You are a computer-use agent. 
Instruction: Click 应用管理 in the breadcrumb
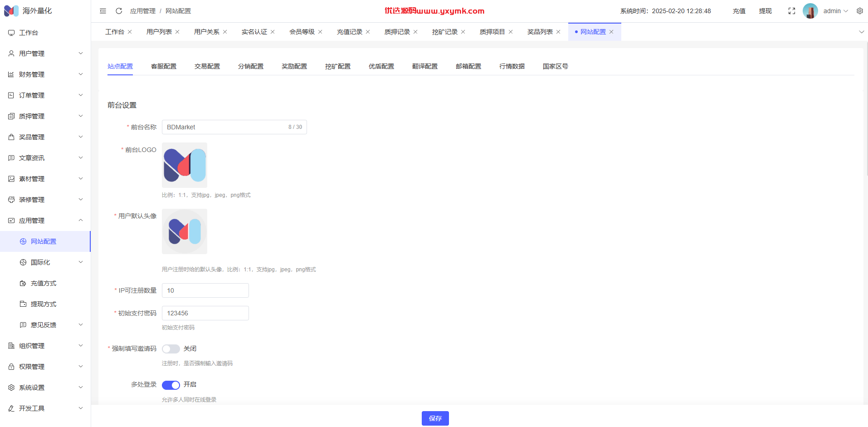click(143, 11)
